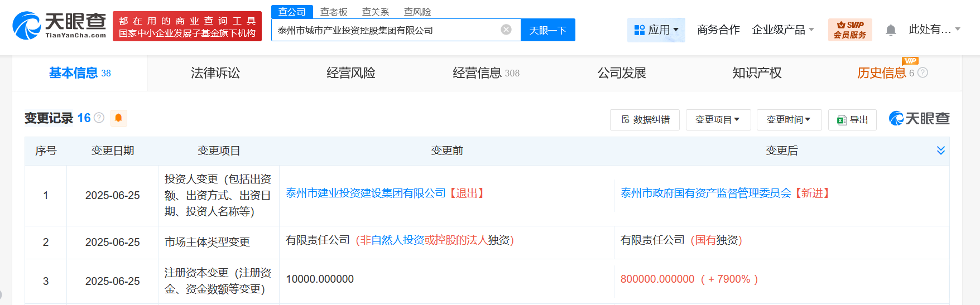
Task: Click the 800000.000000 (+7900%) value
Action: click(x=689, y=279)
